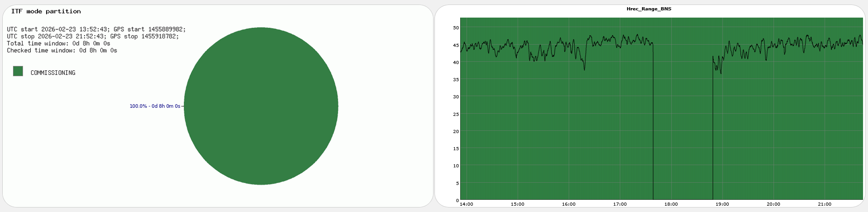
Task: Select the Checked time window text
Action: click(62, 51)
